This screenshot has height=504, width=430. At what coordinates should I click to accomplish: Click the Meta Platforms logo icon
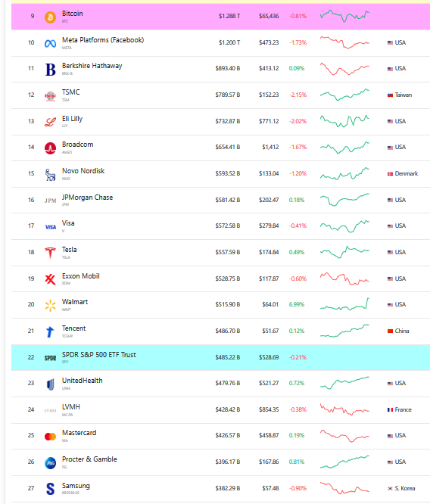50,43
